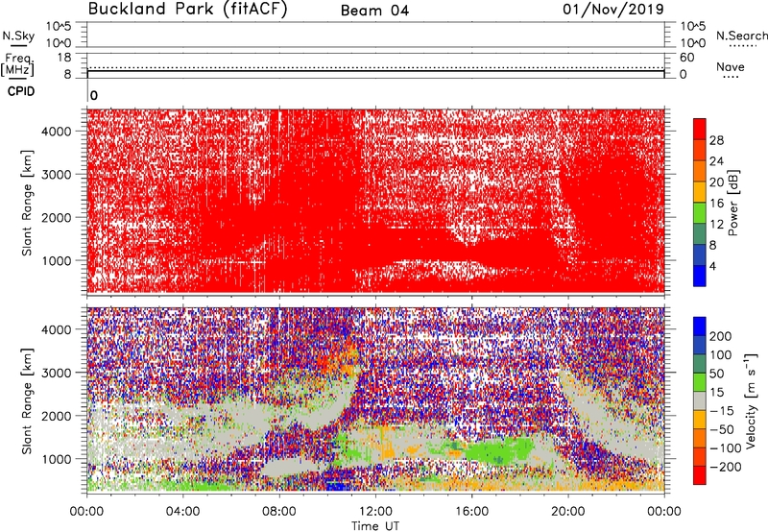768x532 pixels.
Task: Click the '04:00' time axis label
Action: [x=183, y=512]
